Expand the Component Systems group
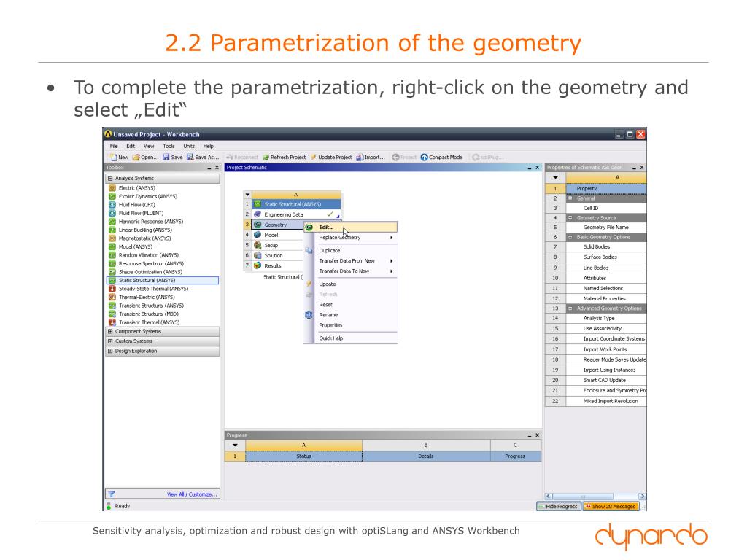747x560 pixels. click(110, 332)
